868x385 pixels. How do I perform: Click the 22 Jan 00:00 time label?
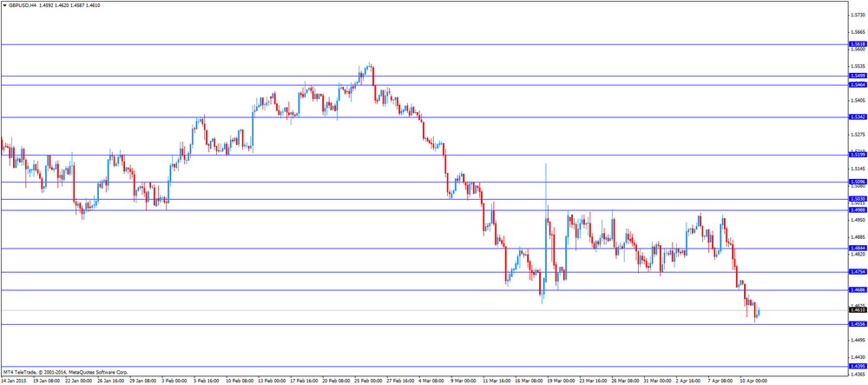(79, 382)
